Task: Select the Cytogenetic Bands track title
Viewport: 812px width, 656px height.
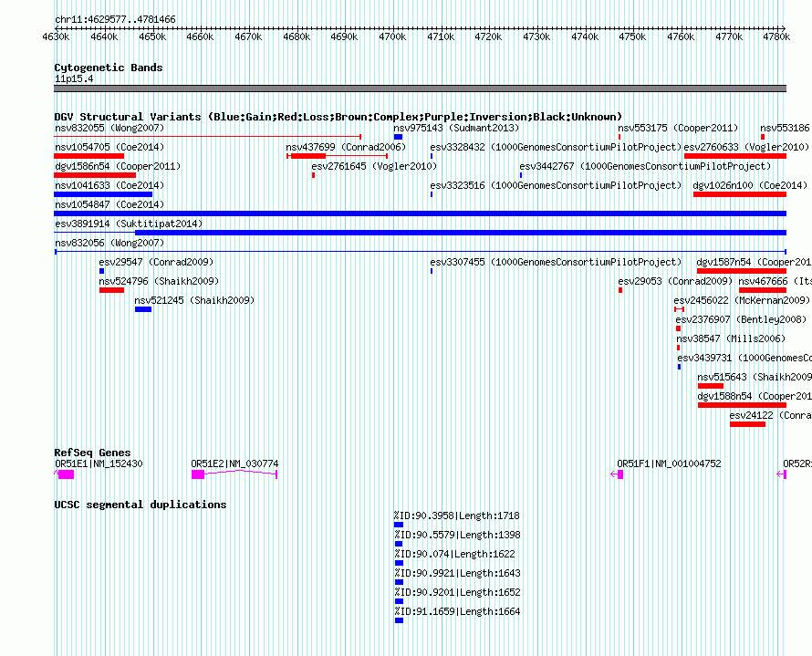Action: point(109,68)
